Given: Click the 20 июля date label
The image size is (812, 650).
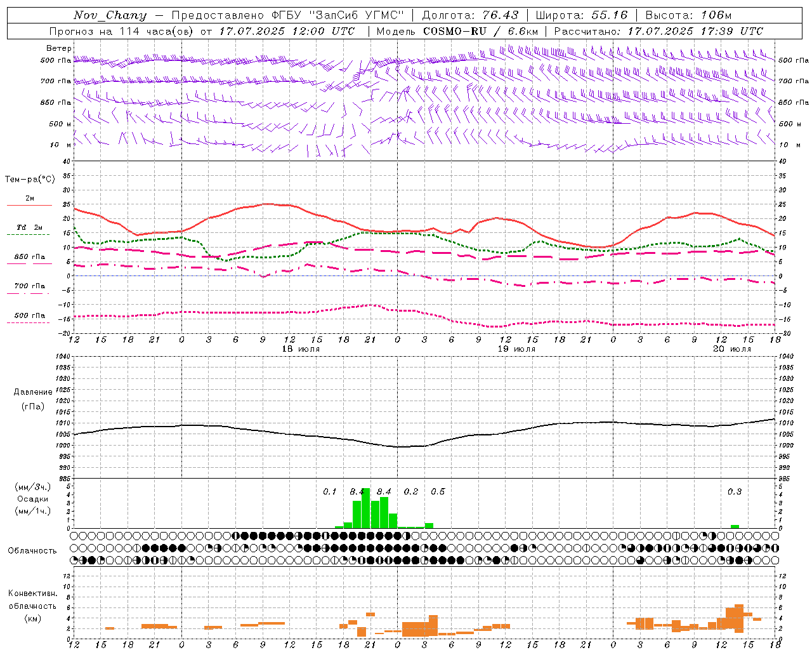Looking at the screenshot, I should tap(732, 349).
